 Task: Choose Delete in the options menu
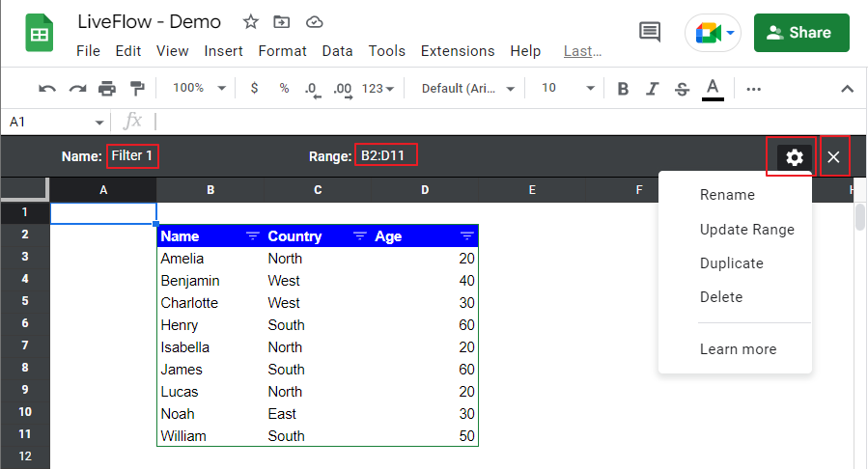pyautogui.click(x=721, y=297)
